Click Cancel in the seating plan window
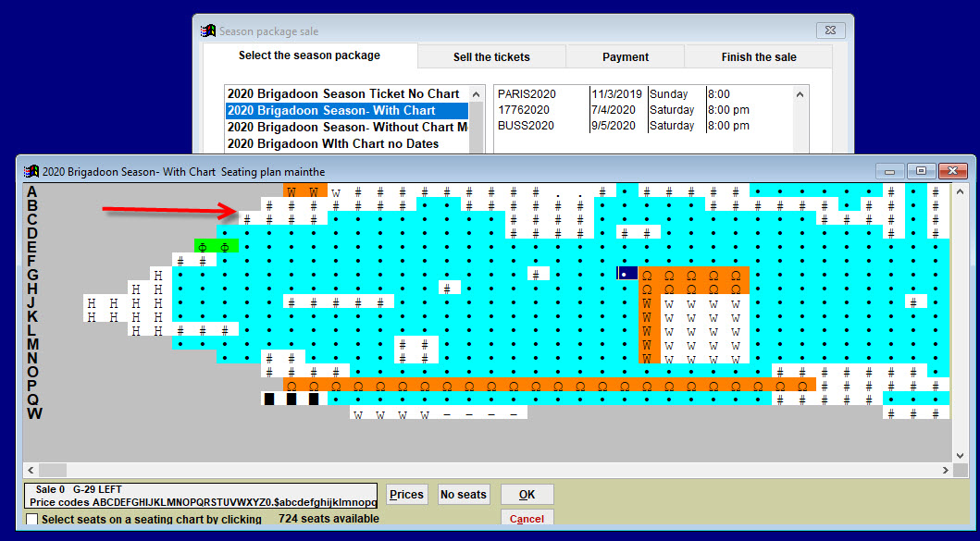 [x=527, y=519]
